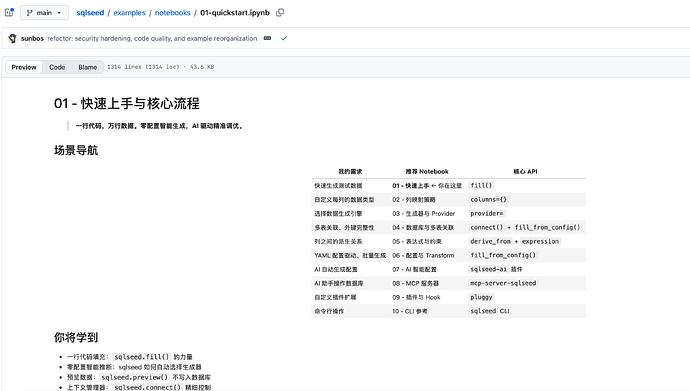This screenshot has height=391, width=690.
Task: Click the connect() code cell
Action: click(486, 227)
